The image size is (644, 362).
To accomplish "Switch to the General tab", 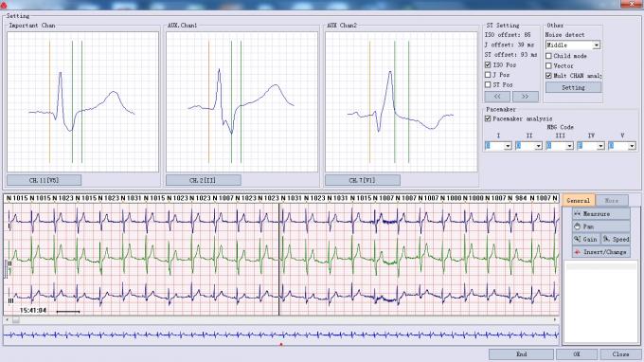I will pos(579,201).
